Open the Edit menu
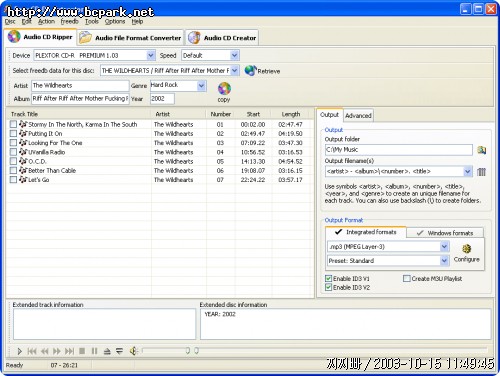This screenshot has width=500, height=376. [x=27, y=22]
